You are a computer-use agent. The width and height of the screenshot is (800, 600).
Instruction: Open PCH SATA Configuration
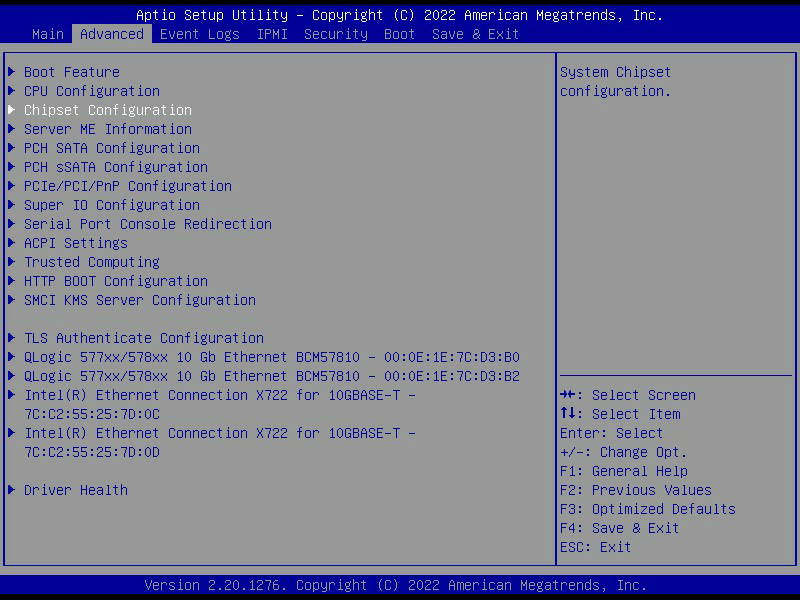(x=112, y=148)
